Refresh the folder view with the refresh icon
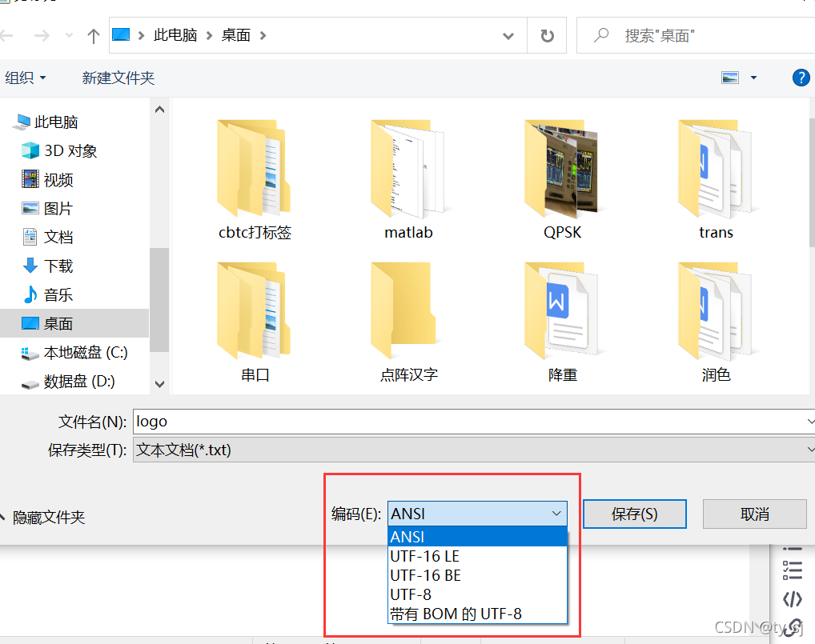815x644 pixels. [x=547, y=34]
